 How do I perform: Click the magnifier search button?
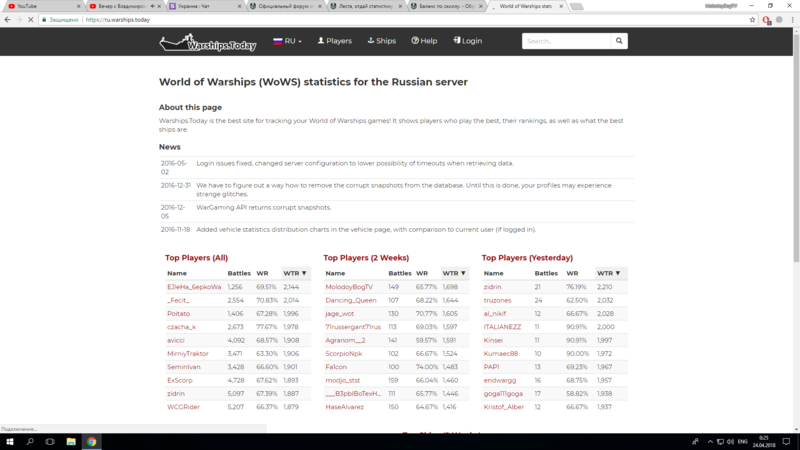tap(619, 41)
